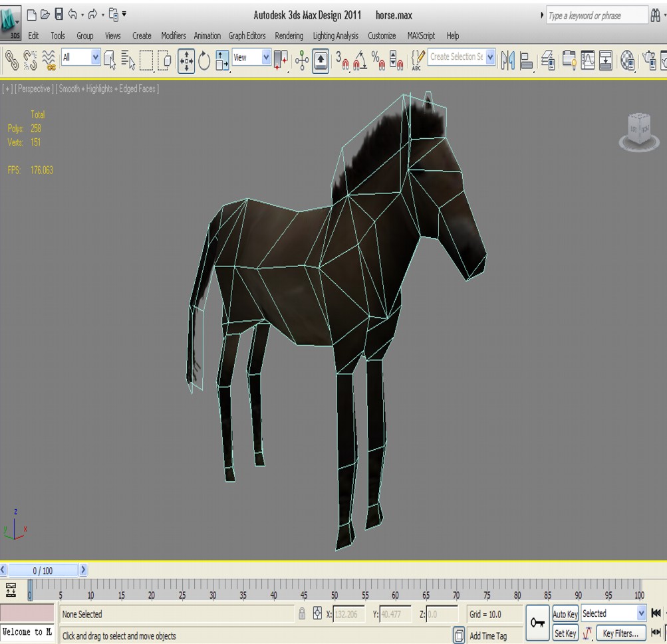
Task: Open the Schematic View icon
Action: [605, 60]
